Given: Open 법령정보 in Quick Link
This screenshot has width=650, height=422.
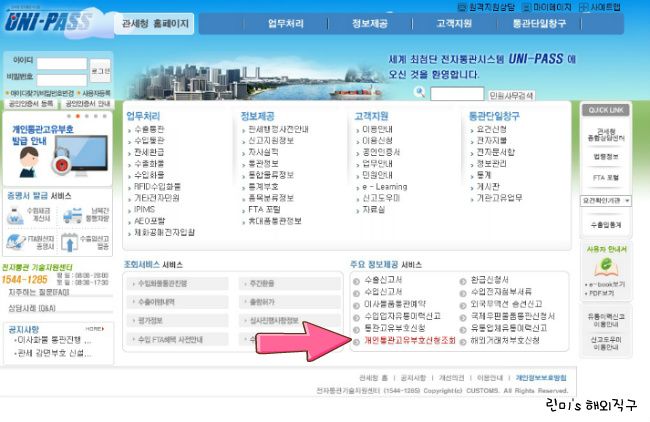Looking at the screenshot, I should 606,157.
